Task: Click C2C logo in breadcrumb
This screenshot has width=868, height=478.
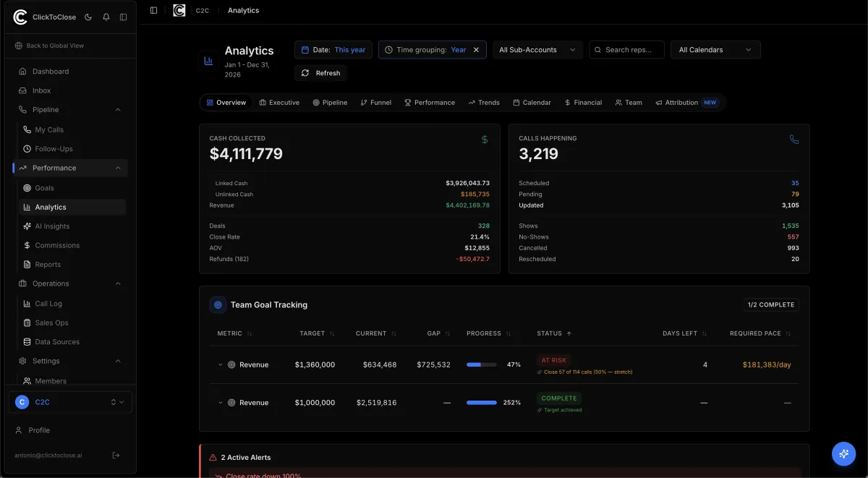Action: pyautogui.click(x=179, y=10)
